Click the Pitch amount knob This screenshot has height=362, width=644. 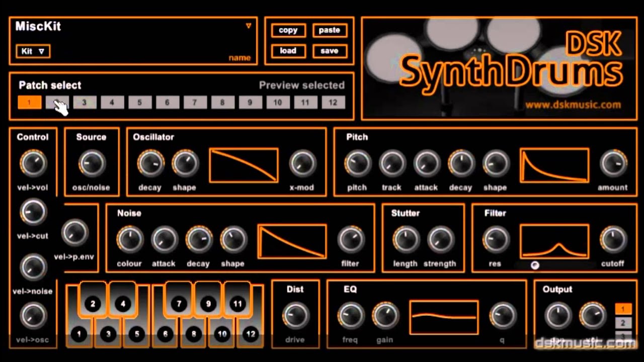613,163
